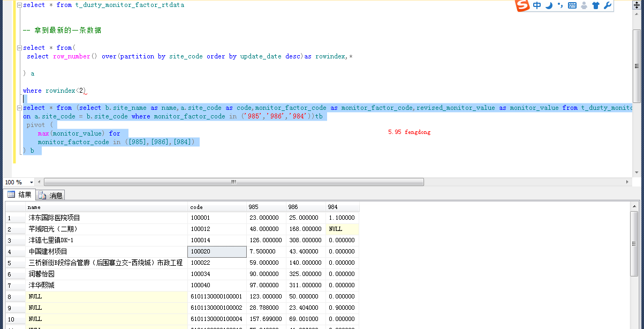The width and height of the screenshot is (644, 329).
Task: Click the cell '沣华熙城'
Action: [x=107, y=286]
